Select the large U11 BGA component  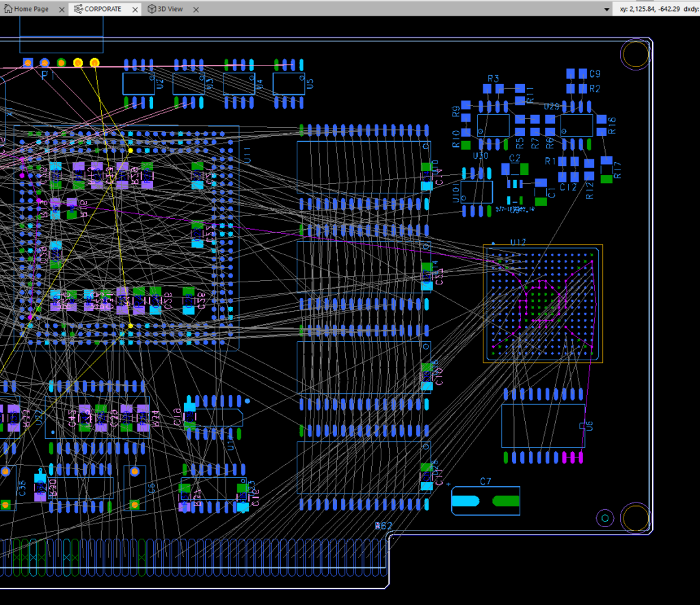tap(126, 238)
